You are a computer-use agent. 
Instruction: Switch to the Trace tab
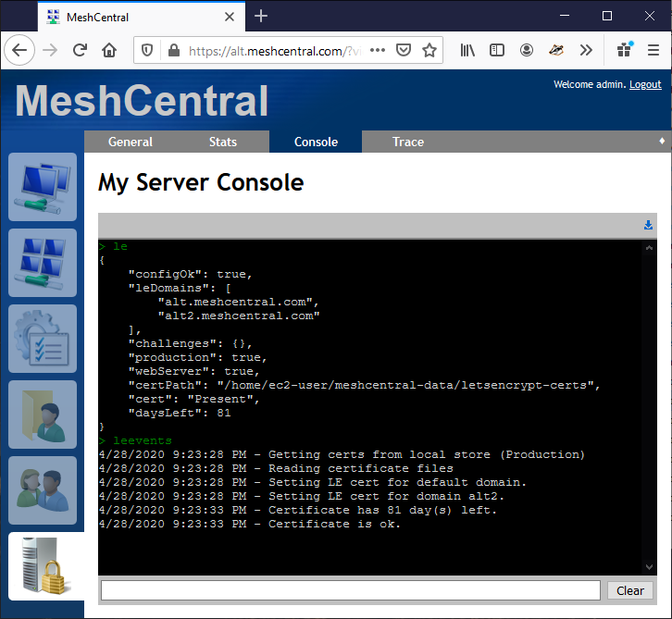[x=408, y=142]
